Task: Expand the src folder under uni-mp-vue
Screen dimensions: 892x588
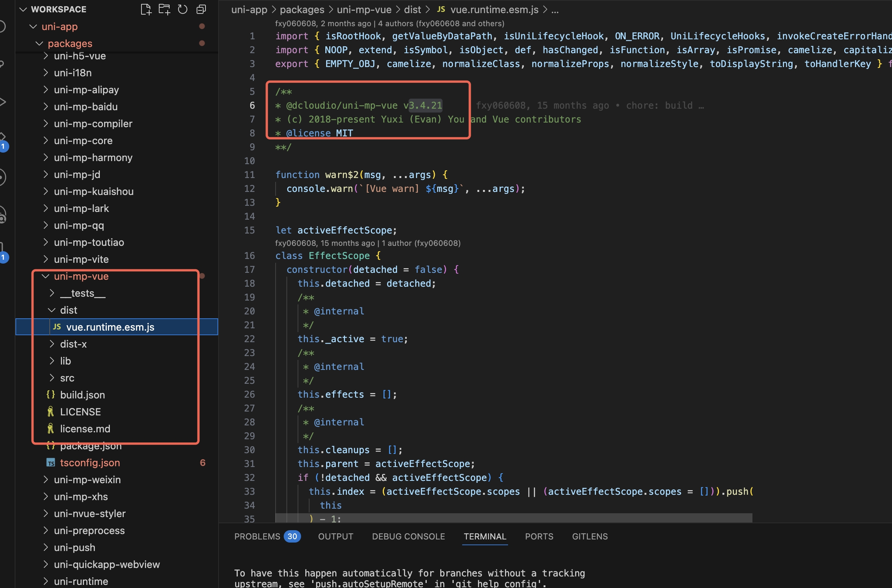Action: click(52, 378)
